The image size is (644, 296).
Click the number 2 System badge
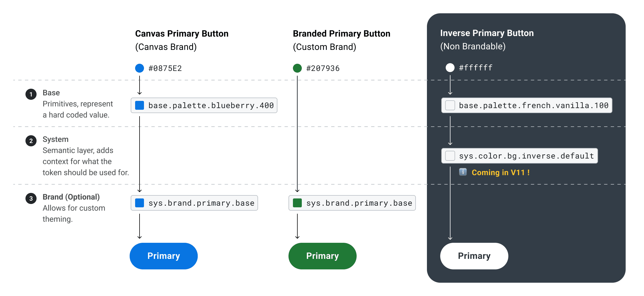[x=31, y=141]
